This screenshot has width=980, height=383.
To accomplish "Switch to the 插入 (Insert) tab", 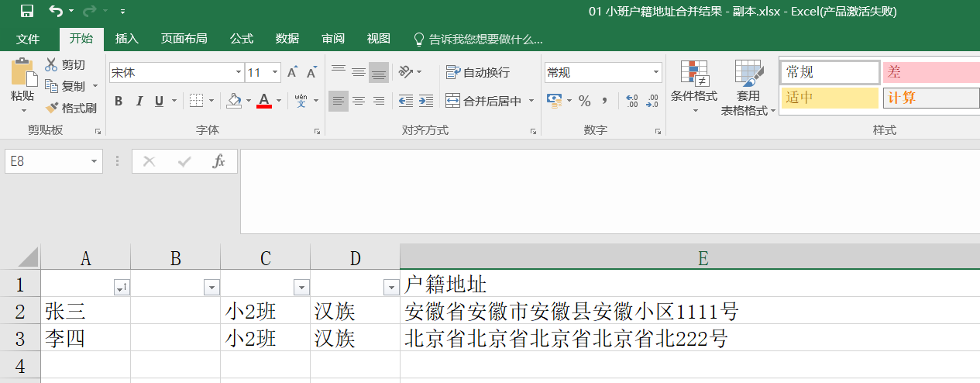I will (x=126, y=39).
